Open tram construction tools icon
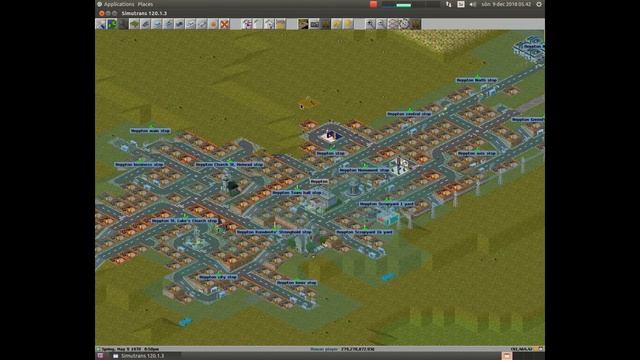 pyautogui.click(x=168, y=24)
